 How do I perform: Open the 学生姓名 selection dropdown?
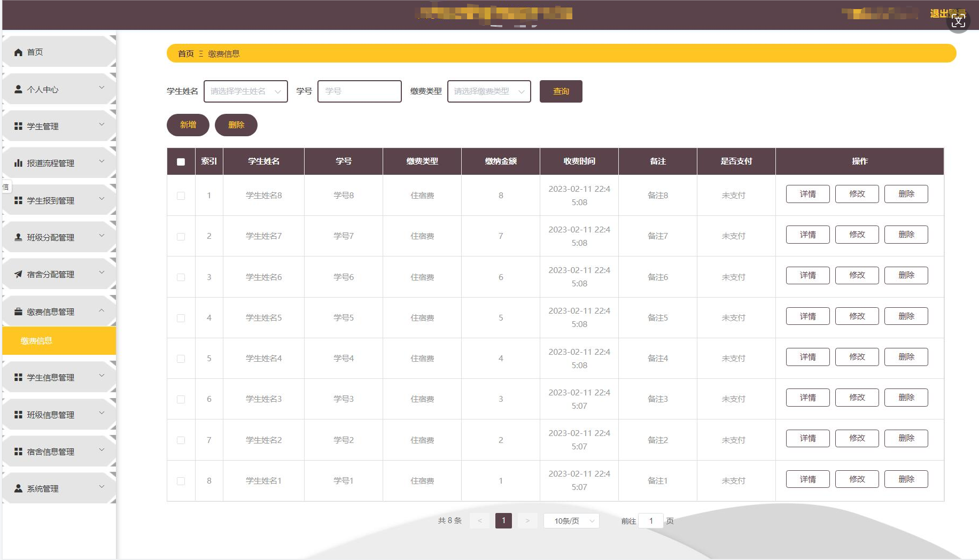pyautogui.click(x=246, y=91)
